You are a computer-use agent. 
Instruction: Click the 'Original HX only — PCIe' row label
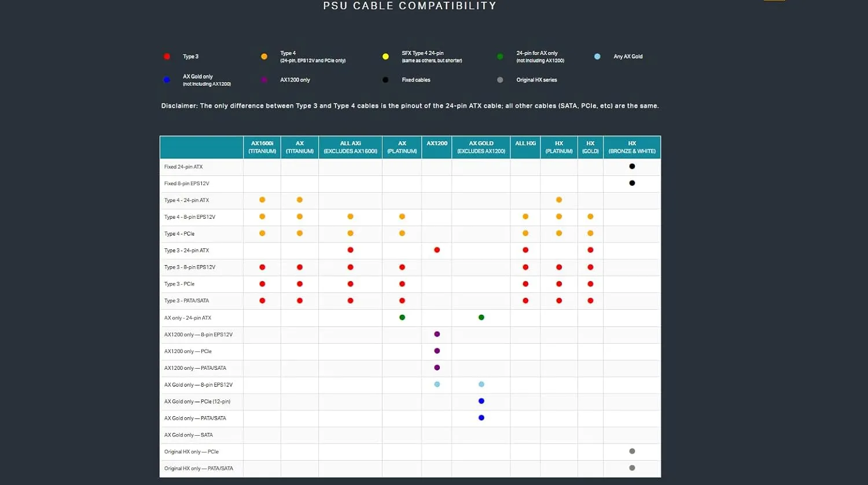[192, 452]
